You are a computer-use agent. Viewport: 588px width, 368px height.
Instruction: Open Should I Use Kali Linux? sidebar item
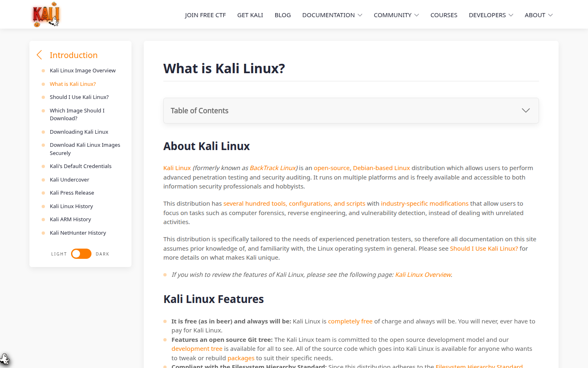(79, 97)
